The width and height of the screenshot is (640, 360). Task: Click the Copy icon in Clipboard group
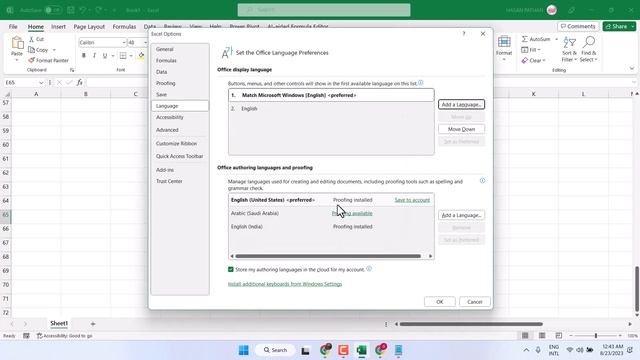(31, 50)
